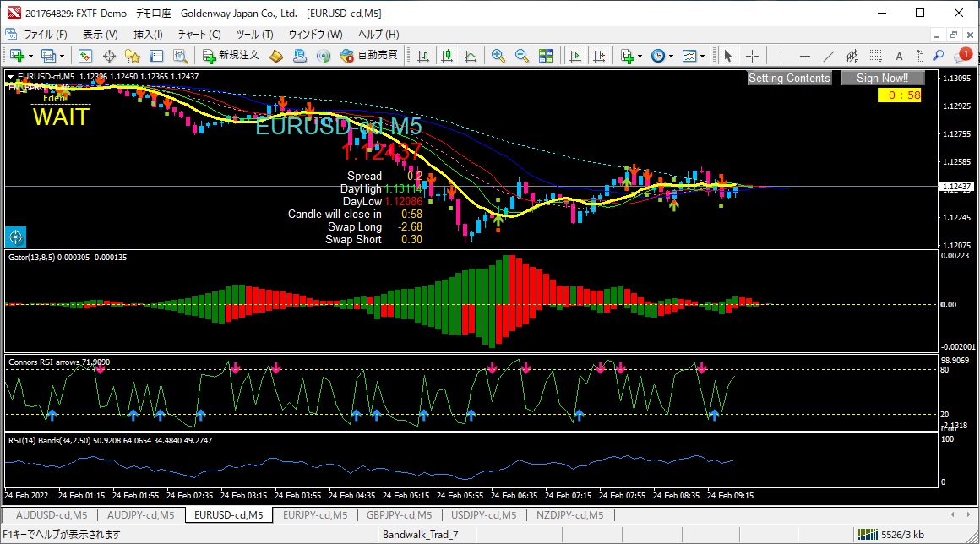Viewport: 980px width, 544px height.
Task: Zoom out of the chart
Action: click(522, 56)
